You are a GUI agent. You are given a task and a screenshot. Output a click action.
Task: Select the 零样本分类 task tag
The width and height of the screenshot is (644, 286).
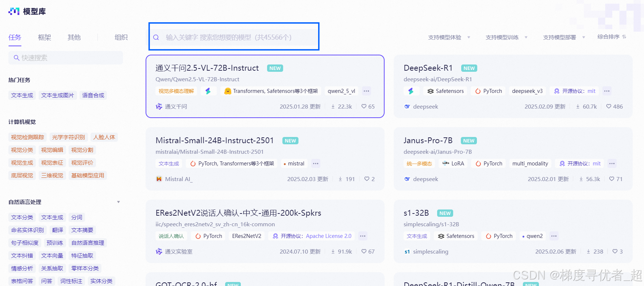pyautogui.click(x=85, y=269)
